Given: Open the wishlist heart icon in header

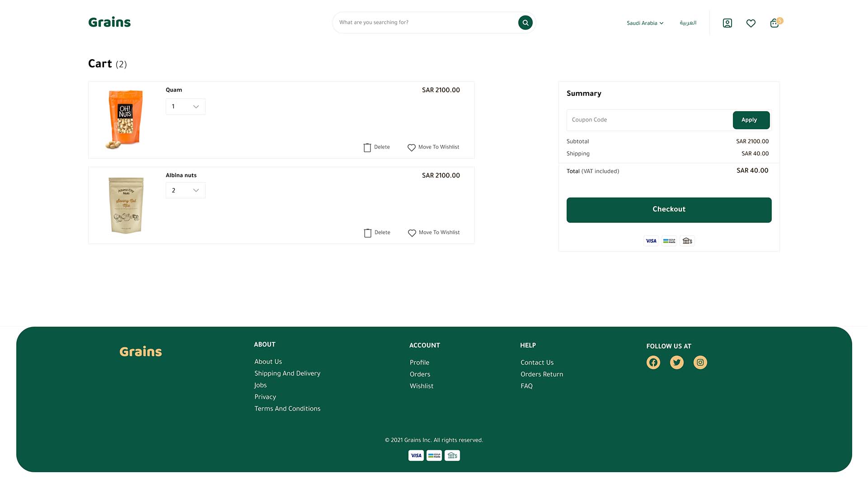Looking at the screenshot, I should tap(751, 23).
